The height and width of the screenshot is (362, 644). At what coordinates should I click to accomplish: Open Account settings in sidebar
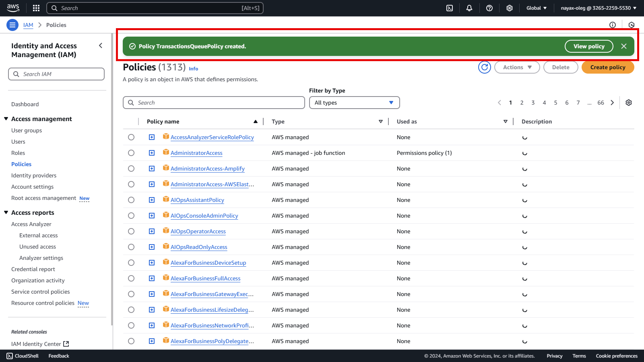[x=32, y=187]
